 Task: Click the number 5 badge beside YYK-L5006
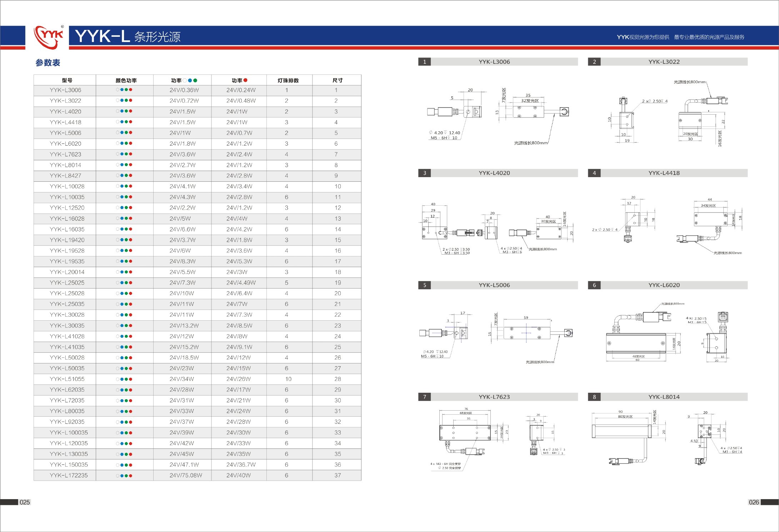click(x=424, y=285)
